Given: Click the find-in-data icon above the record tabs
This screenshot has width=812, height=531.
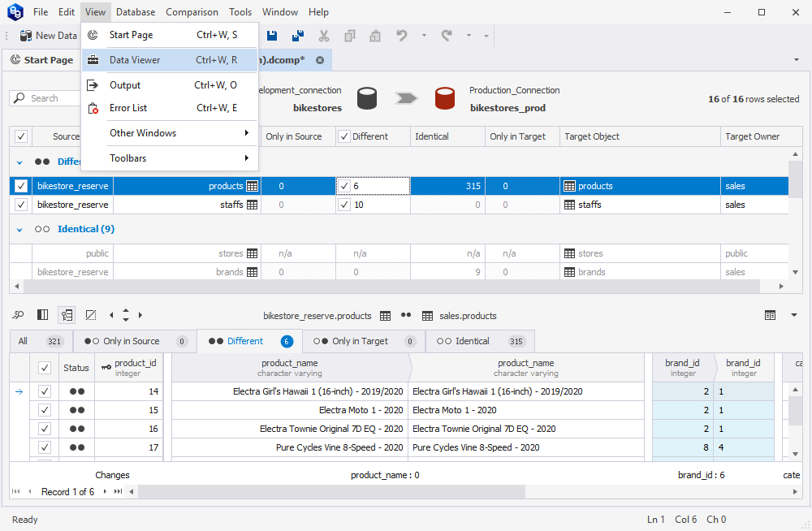Looking at the screenshot, I should point(18,315).
